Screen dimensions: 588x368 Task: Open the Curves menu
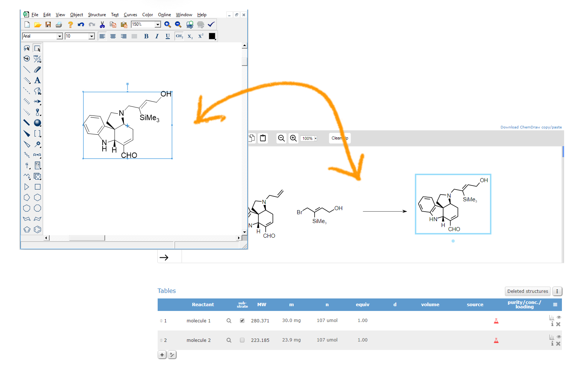tap(130, 15)
